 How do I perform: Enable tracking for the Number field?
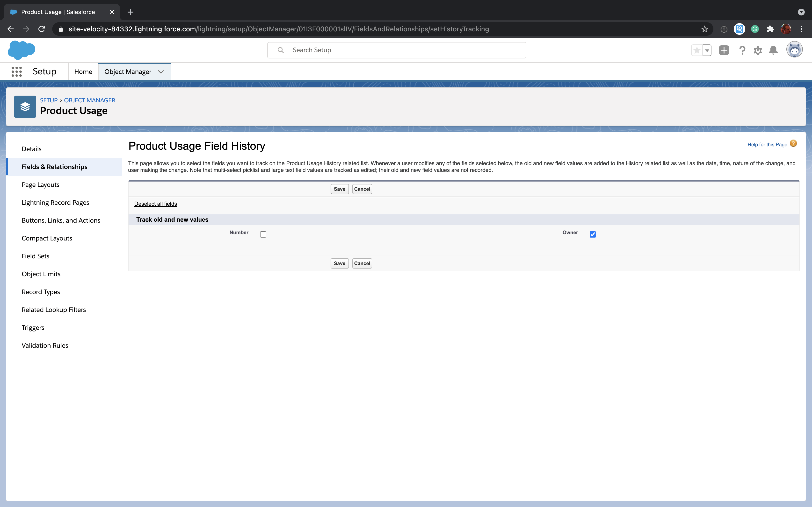tap(263, 234)
